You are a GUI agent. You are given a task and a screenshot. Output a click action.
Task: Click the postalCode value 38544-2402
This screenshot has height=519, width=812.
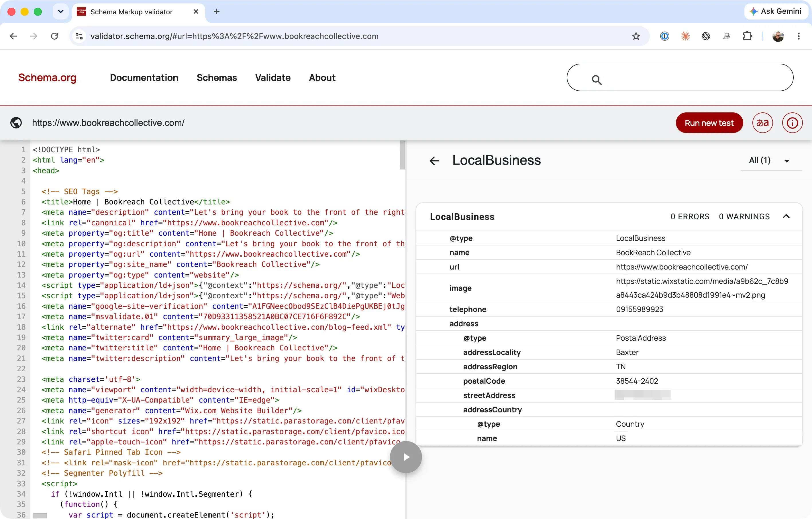[637, 381]
